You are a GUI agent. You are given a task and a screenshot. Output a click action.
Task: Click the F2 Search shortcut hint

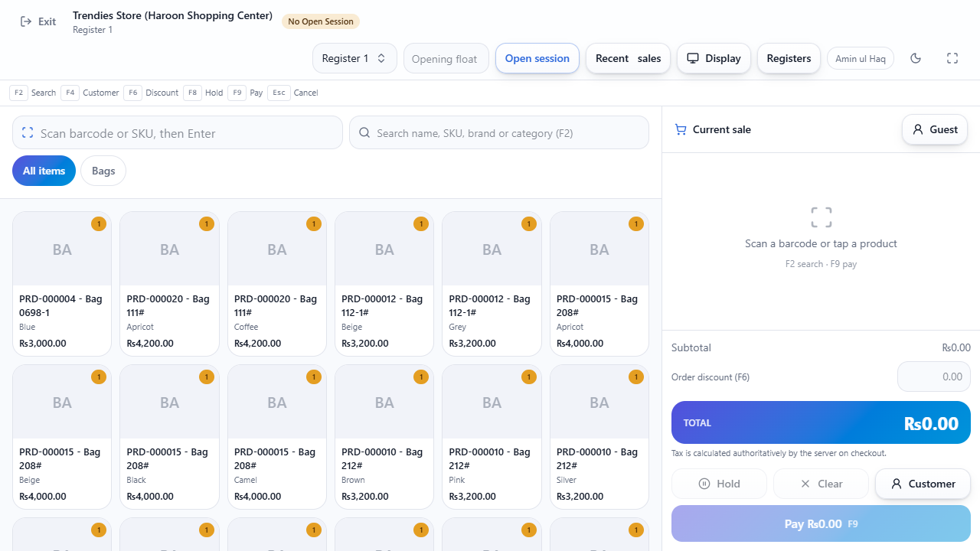coord(33,93)
